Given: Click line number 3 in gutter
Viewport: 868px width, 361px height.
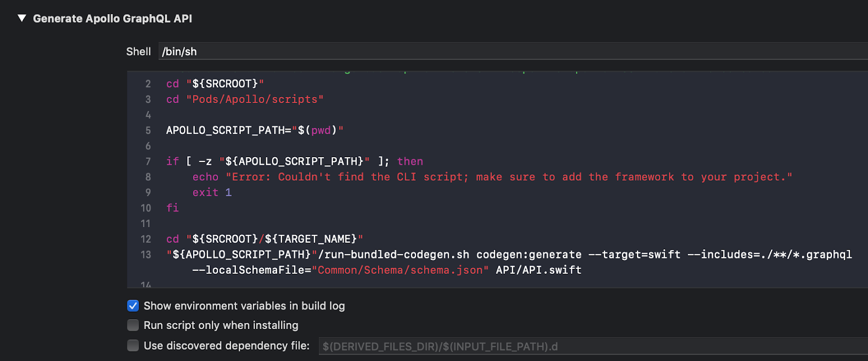Looking at the screenshot, I should pyautogui.click(x=148, y=100).
